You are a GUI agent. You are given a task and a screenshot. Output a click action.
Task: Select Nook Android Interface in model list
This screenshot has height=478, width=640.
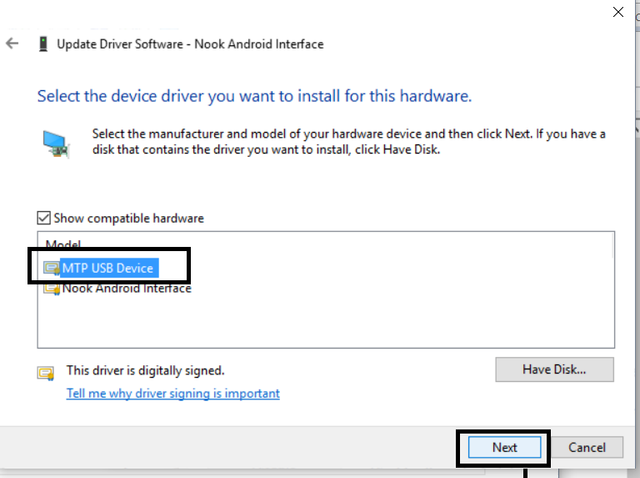pyautogui.click(x=127, y=288)
